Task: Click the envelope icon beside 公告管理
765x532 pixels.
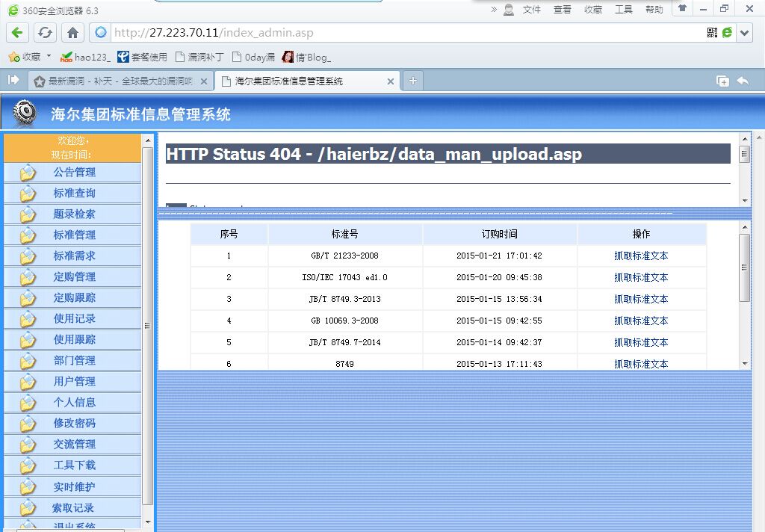Action: coord(28,173)
